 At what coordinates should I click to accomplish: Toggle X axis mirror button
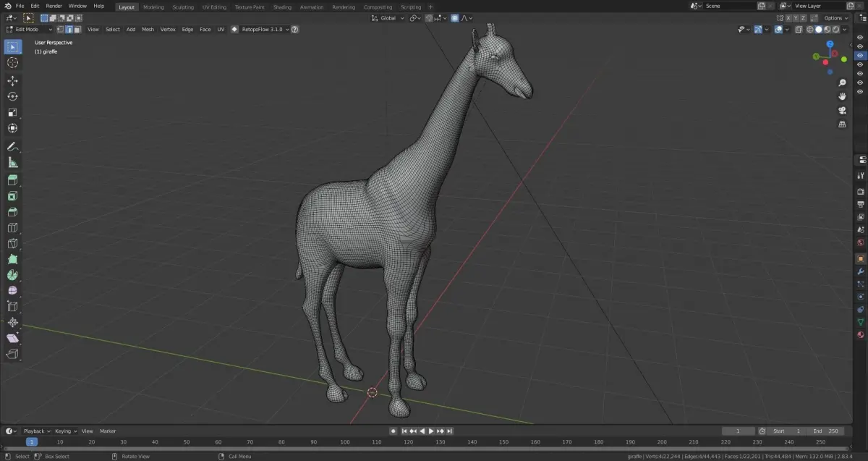788,18
